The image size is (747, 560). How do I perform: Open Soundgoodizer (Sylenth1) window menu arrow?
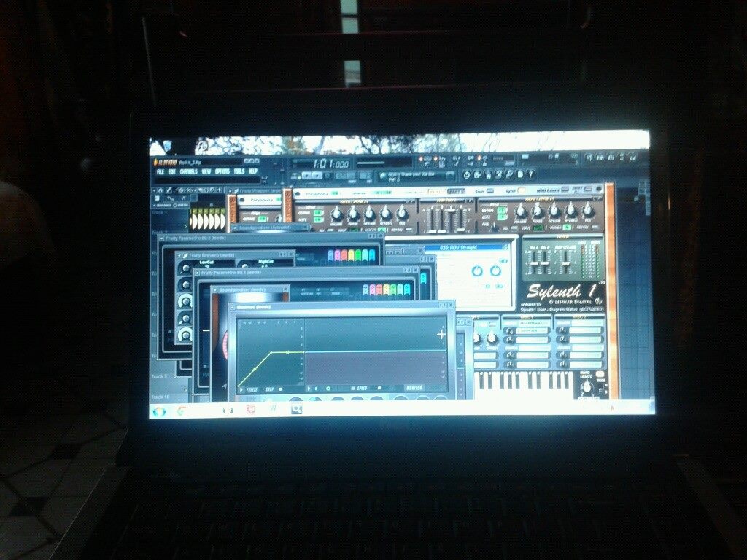click(x=235, y=228)
